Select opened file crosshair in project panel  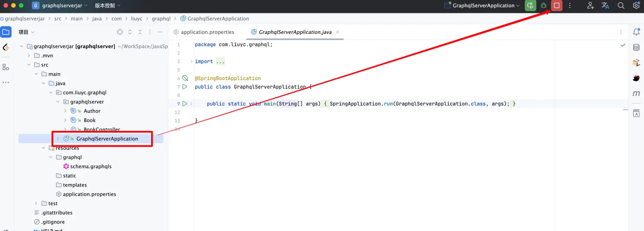(x=120, y=32)
